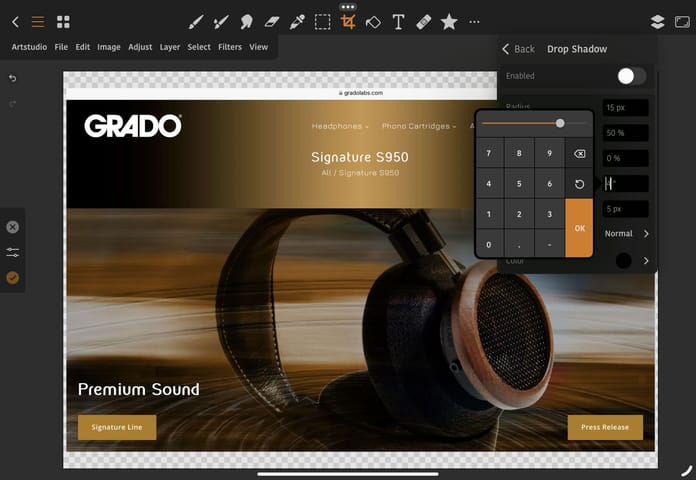
Task: Click the angle value field
Action: point(625,183)
